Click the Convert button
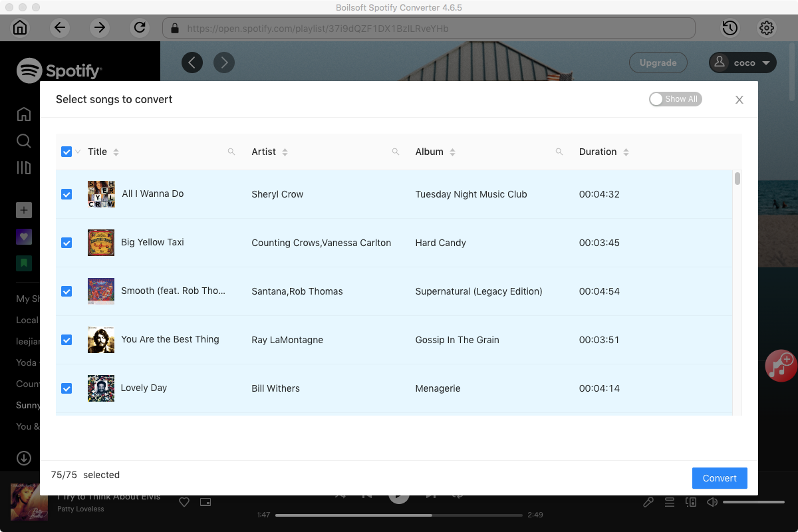Viewport: 798px width, 532px height. [720, 478]
